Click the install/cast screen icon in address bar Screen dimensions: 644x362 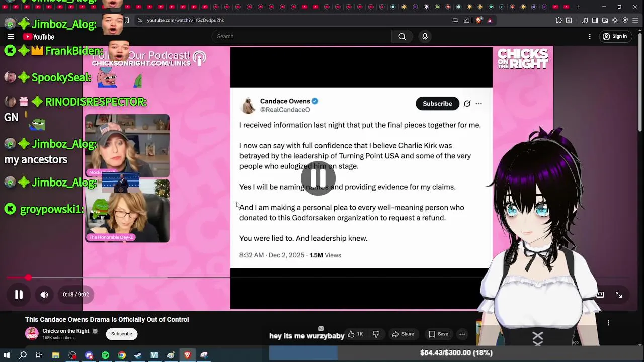(x=455, y=20)
